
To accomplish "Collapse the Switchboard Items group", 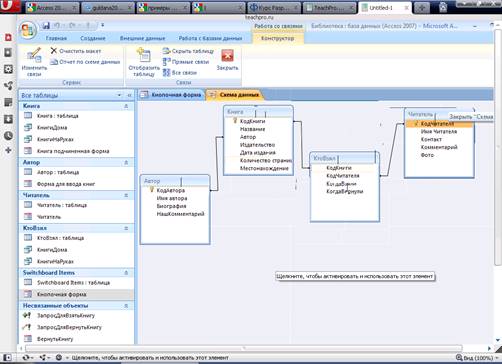I will [126, 273].
